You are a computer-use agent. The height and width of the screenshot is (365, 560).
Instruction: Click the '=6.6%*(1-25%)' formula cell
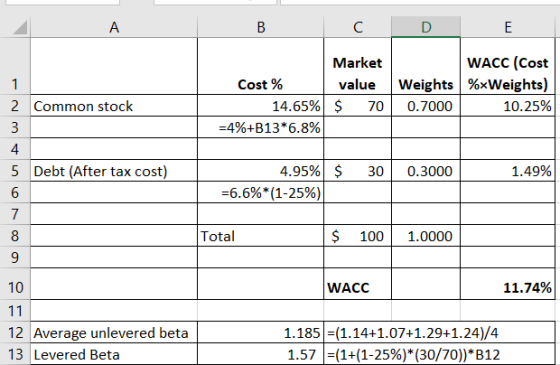click(260, 192)
